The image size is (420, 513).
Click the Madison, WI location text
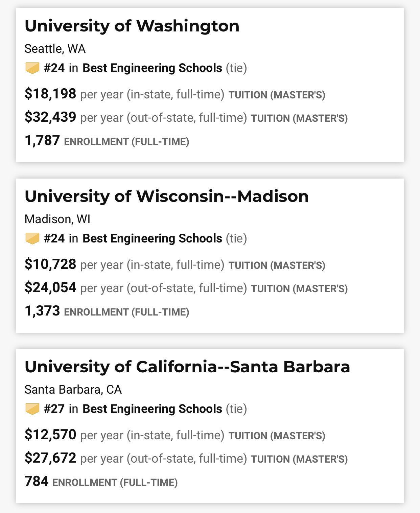click(57, 219)
